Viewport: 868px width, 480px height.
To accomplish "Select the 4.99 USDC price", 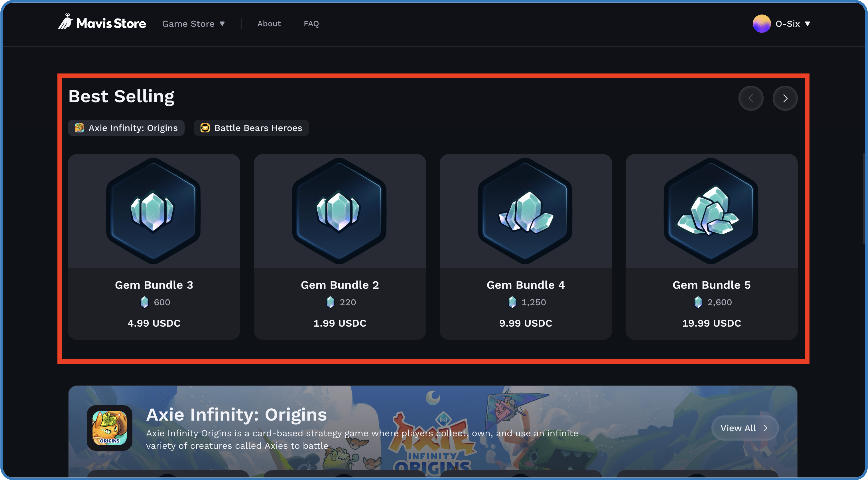I will pyautogui.click(x=154, y=323).
